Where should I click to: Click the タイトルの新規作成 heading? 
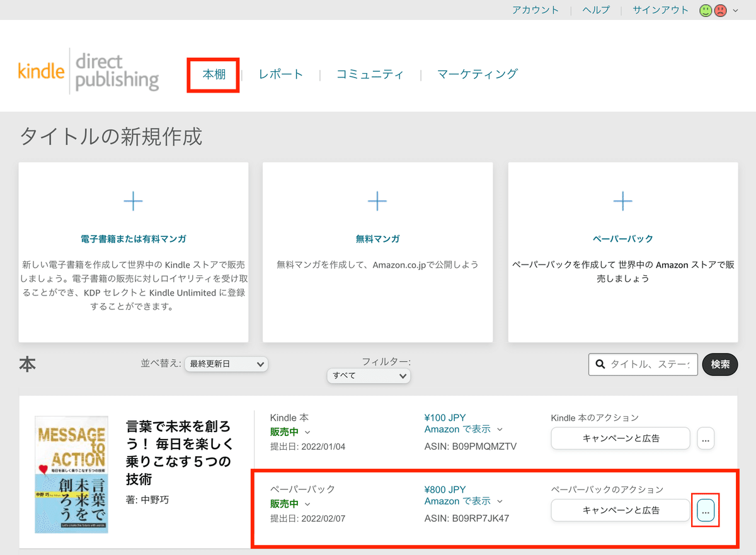pos(111,136)
